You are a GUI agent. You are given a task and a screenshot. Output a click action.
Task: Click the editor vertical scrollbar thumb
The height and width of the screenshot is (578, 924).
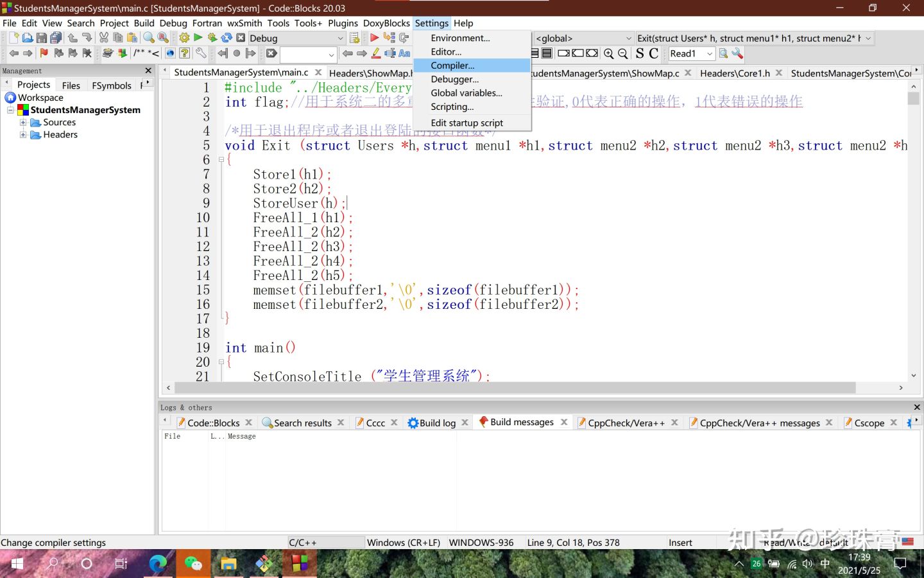(914, 98)
